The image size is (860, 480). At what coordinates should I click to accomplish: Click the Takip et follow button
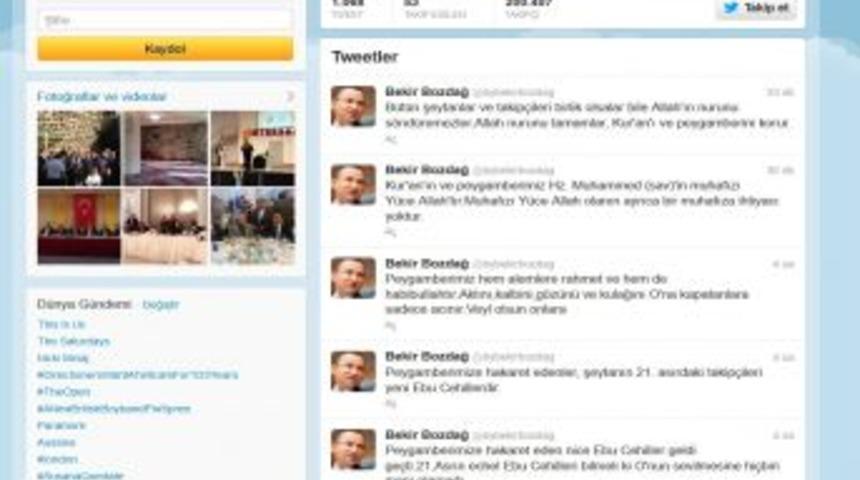click(756, 8)
